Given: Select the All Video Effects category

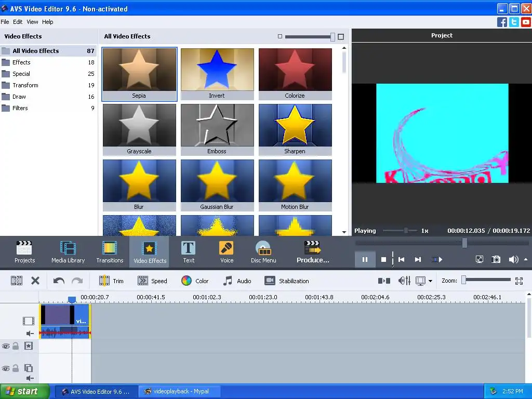Looking at the screenshot, I should [x=48, y=51].
